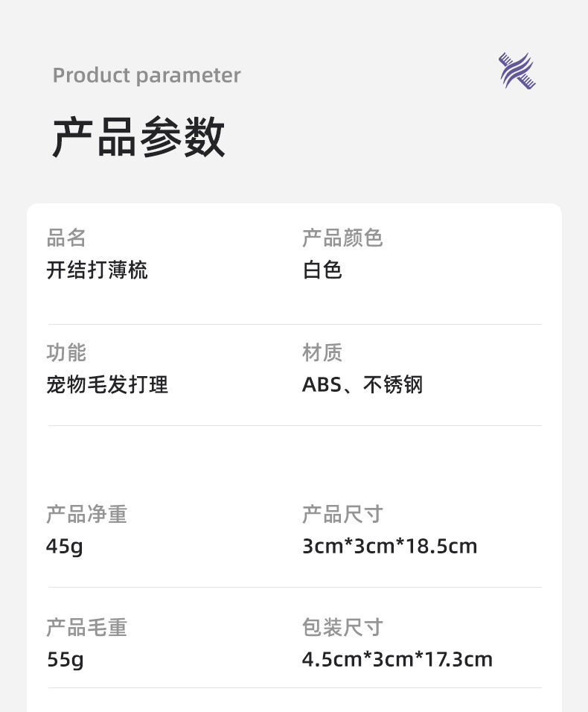Screen dimensions: 588x712
Task: Click the gross weight value 55g
Action: pyautogui.click(x=65, y=660)
